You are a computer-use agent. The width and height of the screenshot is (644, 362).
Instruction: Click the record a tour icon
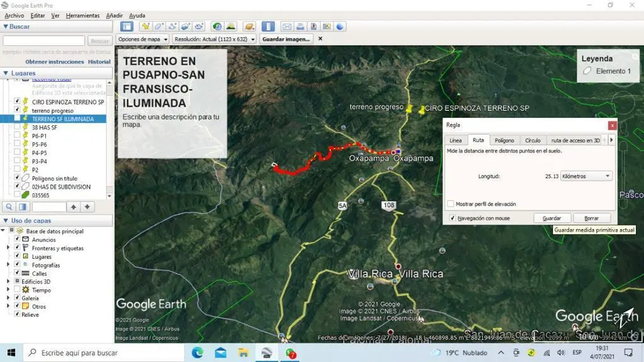point(199,26)
